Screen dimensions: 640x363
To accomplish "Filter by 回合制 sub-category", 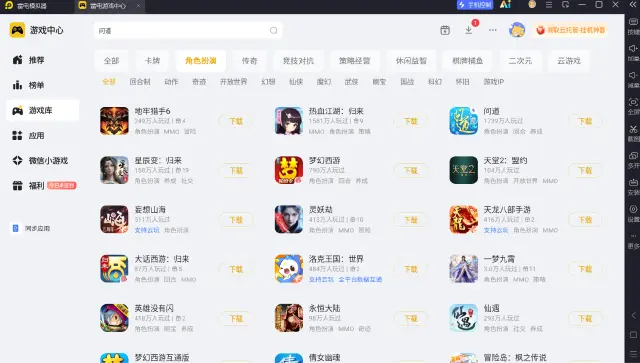I will (140, 82).
